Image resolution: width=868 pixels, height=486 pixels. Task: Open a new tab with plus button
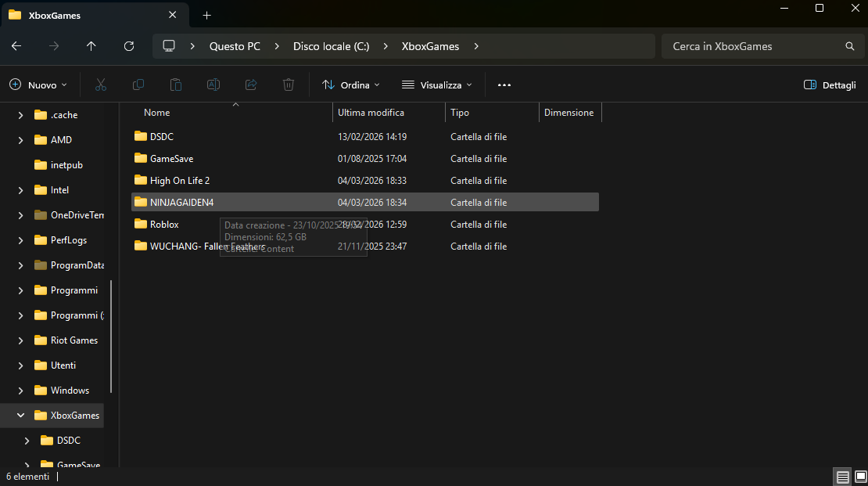206,16
